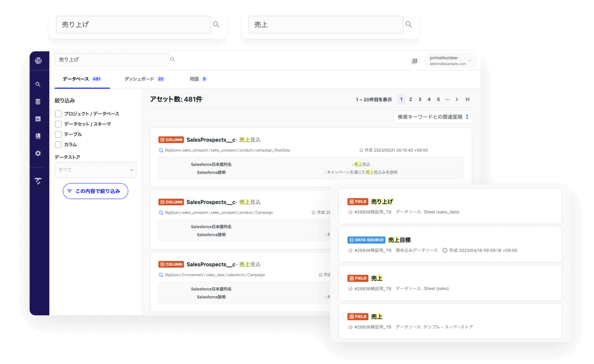594x364 pixels.
Task: Check the データセット / スキーマ filter
Action: pyautogui.click(x=58, y=124)
